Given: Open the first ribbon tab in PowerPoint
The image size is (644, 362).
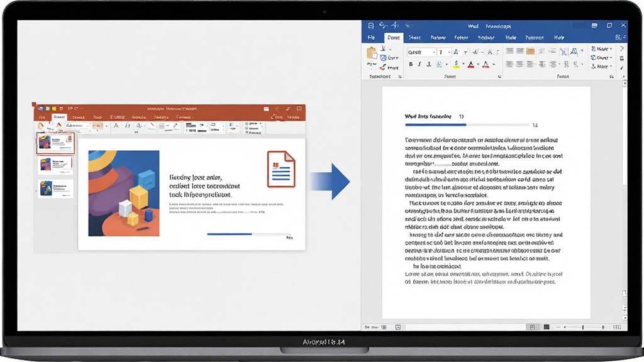Looking at the screenshot, I should click(x=42, y=118).
